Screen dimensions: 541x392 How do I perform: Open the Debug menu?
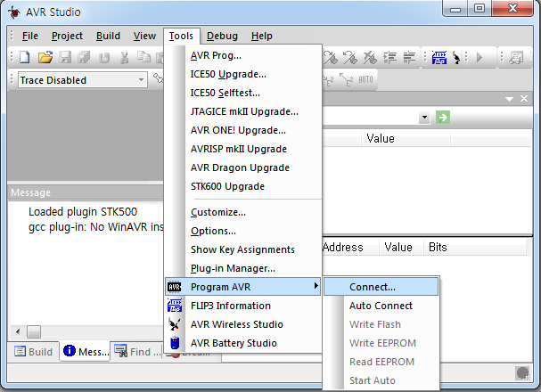tap(222, 36)
